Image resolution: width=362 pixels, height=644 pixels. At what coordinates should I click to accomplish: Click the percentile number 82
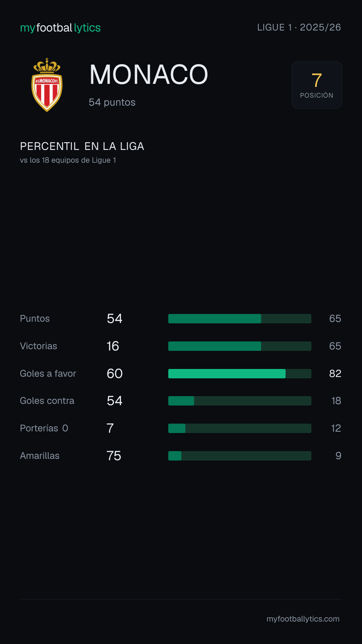click(335, 374)
